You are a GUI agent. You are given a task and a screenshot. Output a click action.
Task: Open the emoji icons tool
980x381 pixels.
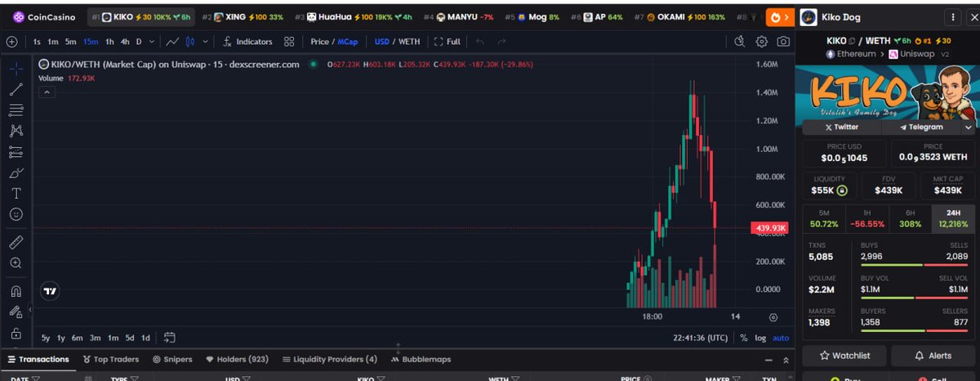pyautogui.click(x=16, y=214)
